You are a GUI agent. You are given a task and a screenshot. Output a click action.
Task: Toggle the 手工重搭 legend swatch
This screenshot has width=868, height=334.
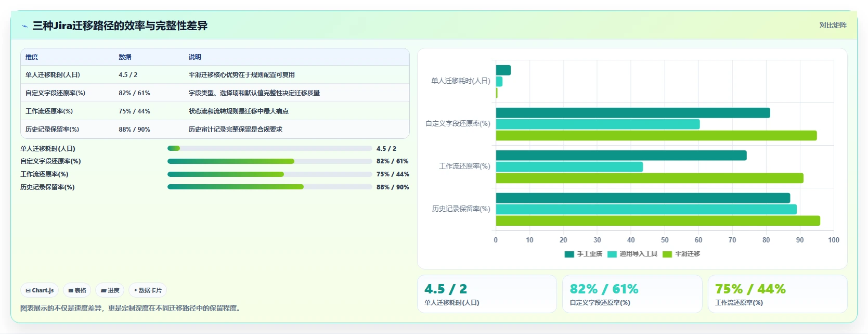pos(569,254)
